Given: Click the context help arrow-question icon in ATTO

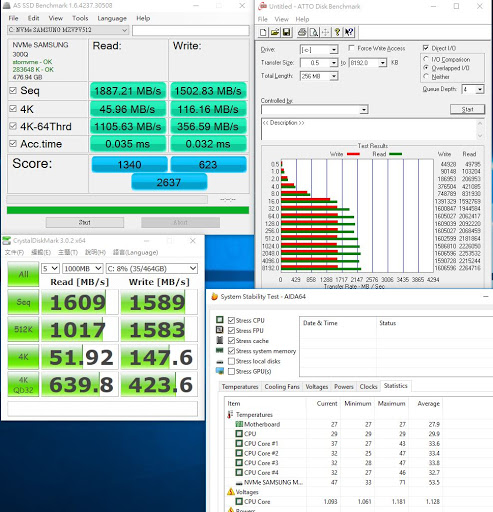Looking at the screenshot, I should click(349, 32).
